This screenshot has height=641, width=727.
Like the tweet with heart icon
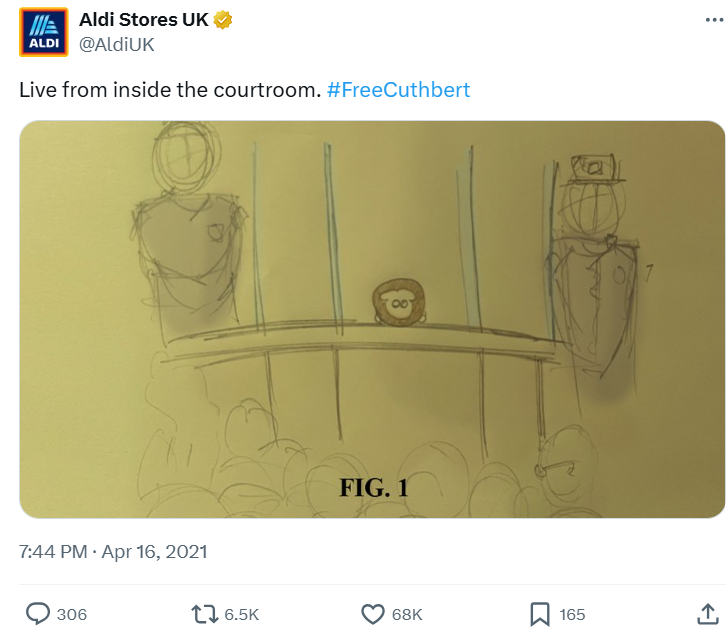pyautogui.click(x=373, y=614)
